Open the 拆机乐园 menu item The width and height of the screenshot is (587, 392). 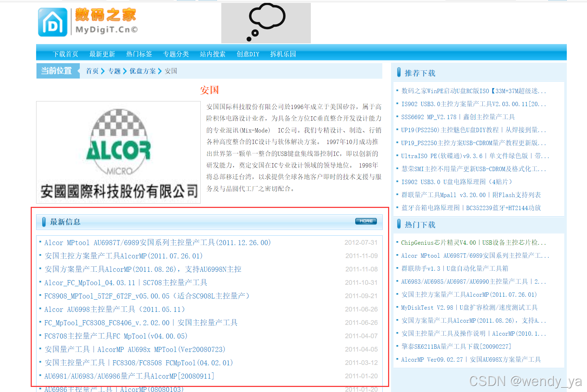click(283, 54)
